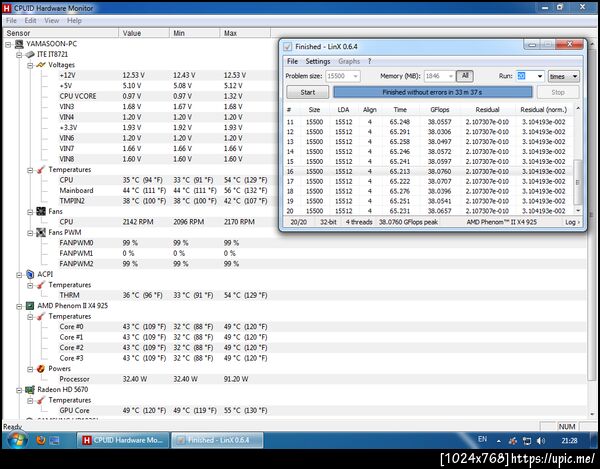This screenshot has width=600, height=469.
Task: Click the Powers flame icon
Action: (41, 369)
